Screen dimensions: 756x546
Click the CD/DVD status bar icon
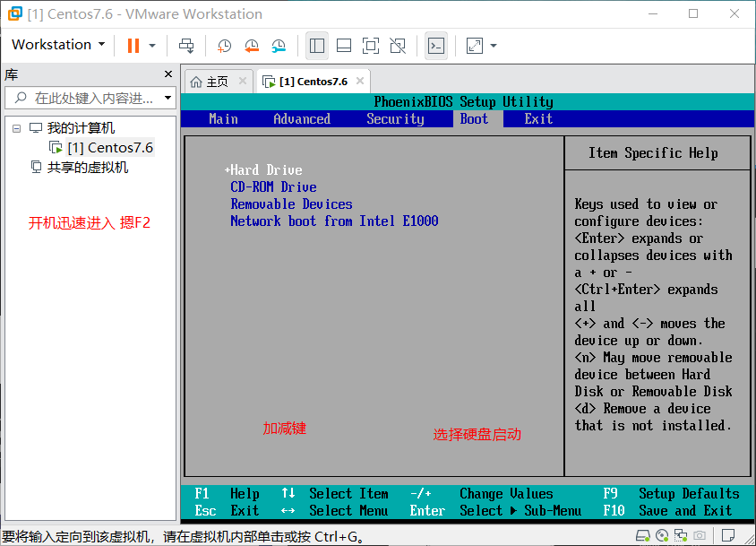click(x=662, y=535)
